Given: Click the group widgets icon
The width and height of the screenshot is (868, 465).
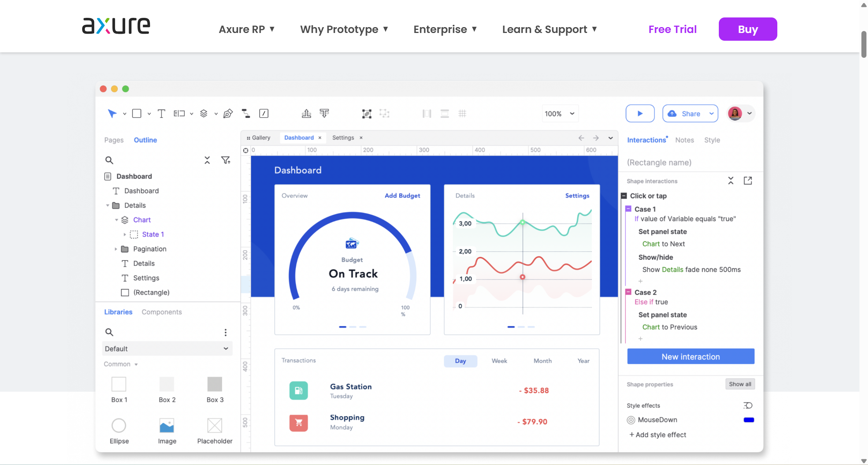Looking at the screenshot, I should pyautogui.click(x=367, y=114).
